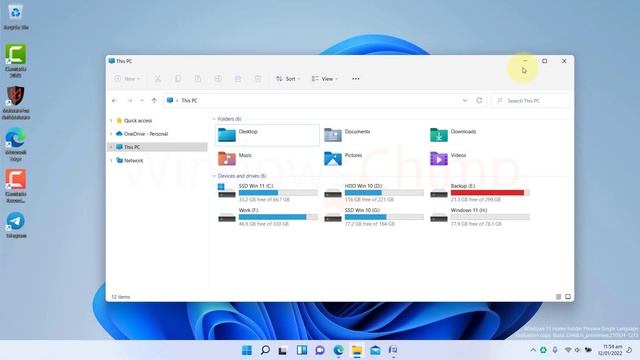Select the Videos folder

click(448, 158)
